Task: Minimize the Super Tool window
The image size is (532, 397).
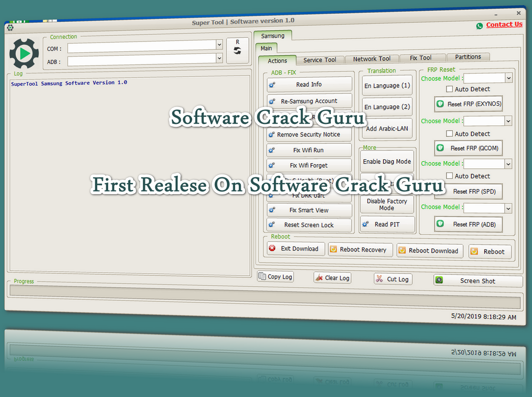Action: (x=496, y=15)
